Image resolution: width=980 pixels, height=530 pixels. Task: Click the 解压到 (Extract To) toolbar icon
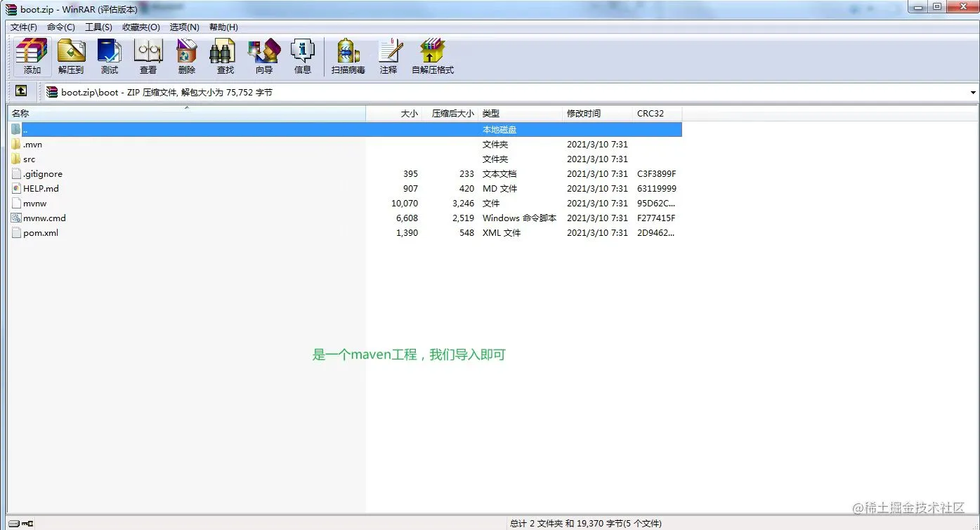click(70, 56)
